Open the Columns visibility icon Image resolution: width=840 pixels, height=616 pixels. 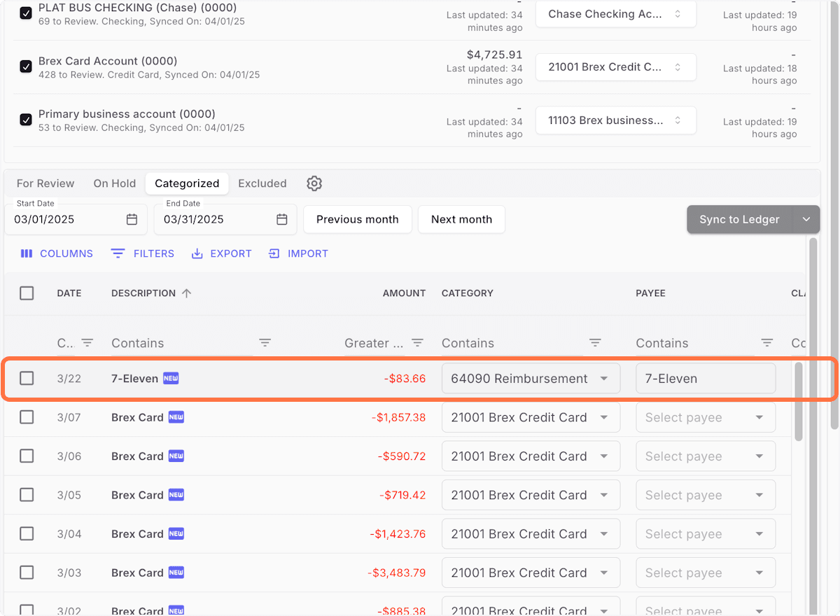click(27, 253)
